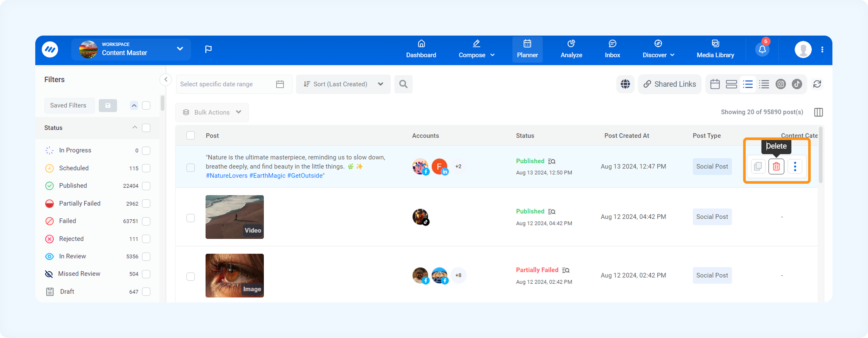This screenshot has width=868, height=338.
Task: Open the notifications bell
Action: click(762, 49)
